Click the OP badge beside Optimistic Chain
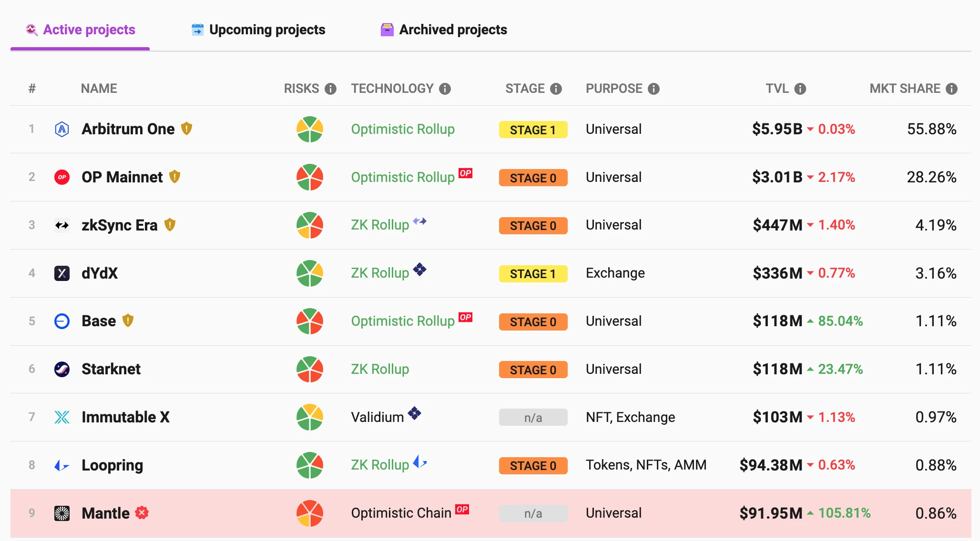Screen dimensions: 980x541 coord(462,509)
